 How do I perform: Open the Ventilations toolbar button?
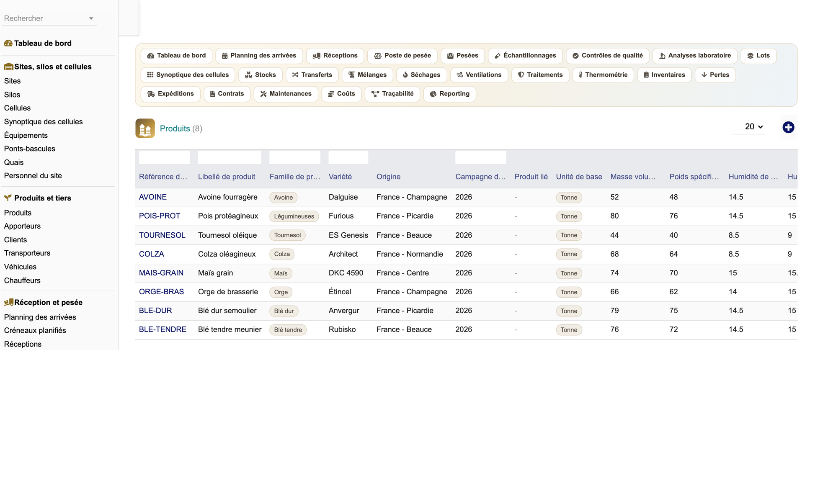479,75
